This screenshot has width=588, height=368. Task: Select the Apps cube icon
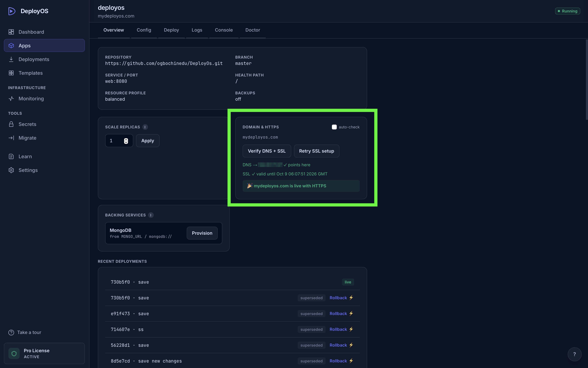[11, 45]
